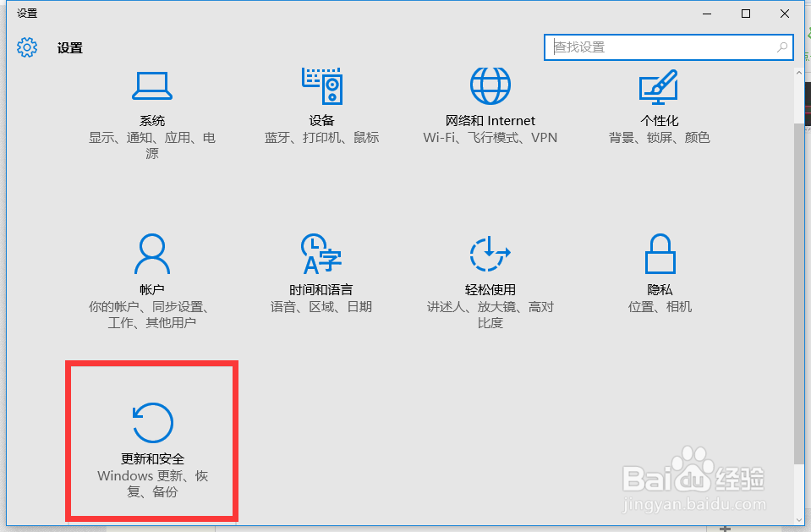Click the 蓝牙、打印机、鼠标 subtitle link
This screenshot has width=811, height=532.
pos(321,137)
